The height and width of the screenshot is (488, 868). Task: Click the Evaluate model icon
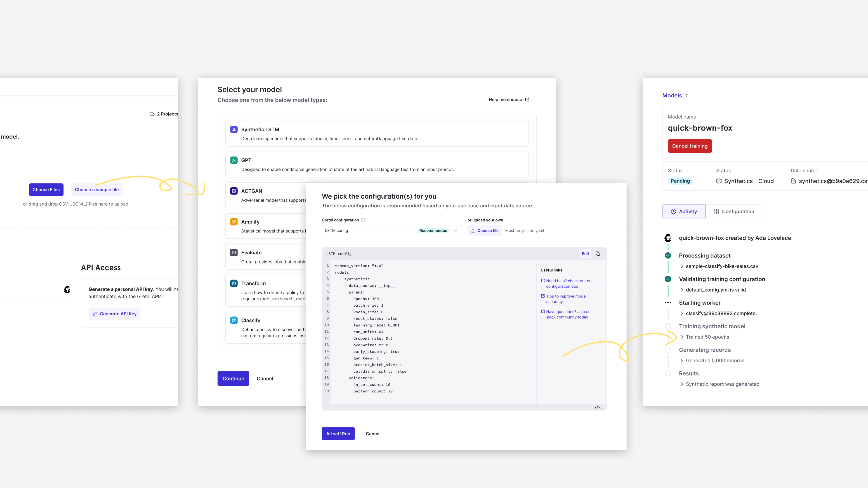[x=234, y=253]
